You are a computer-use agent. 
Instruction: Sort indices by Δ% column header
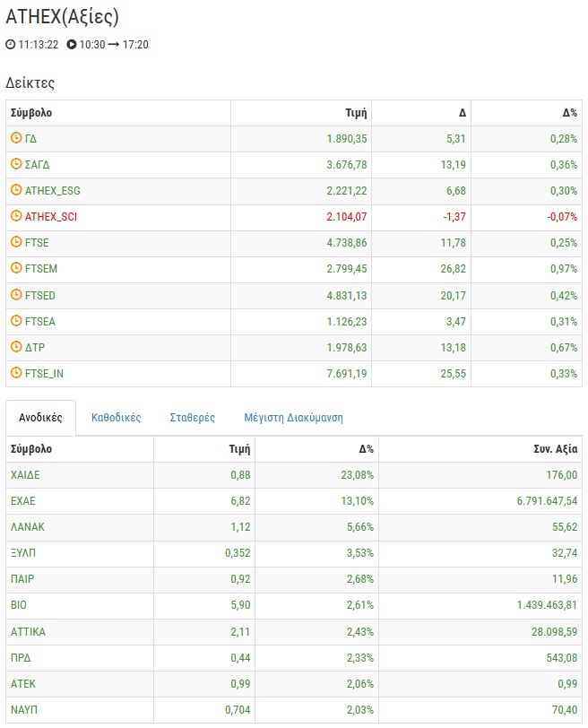[x=569, y=113]
